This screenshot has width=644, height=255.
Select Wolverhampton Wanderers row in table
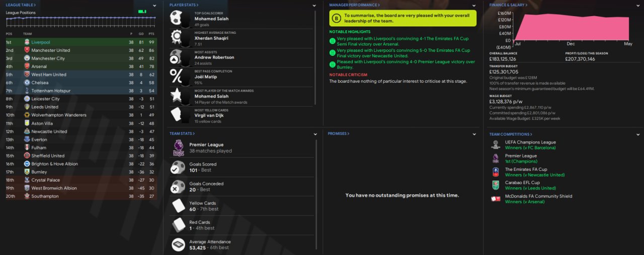click(x=81, y=115)
